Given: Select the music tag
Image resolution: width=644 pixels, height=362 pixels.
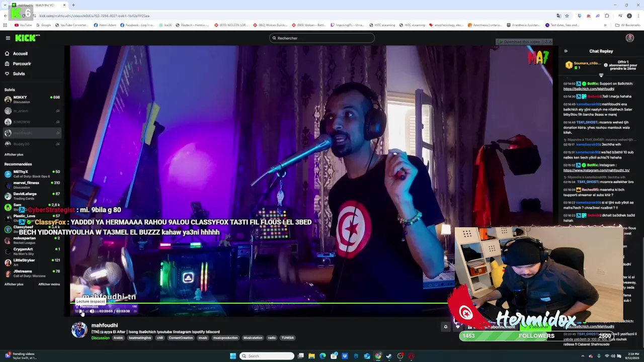Looking at the screenshot, I should (x=203, y=338).
